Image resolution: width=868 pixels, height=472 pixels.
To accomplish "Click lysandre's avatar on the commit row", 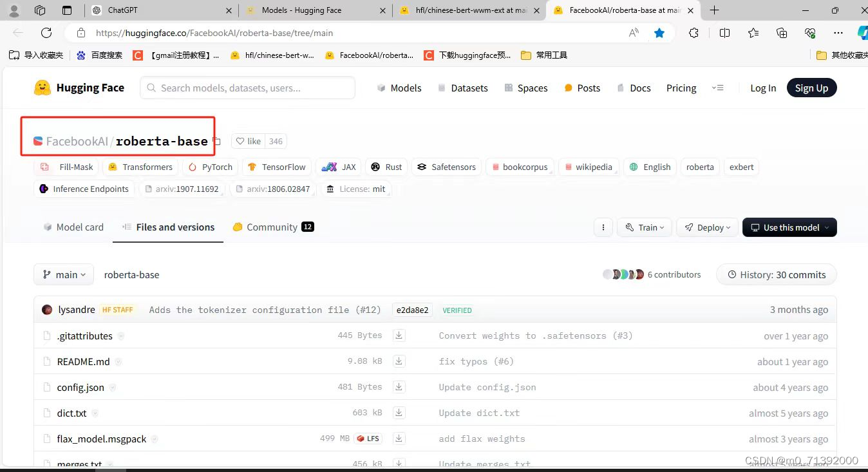I will [47, 309].
